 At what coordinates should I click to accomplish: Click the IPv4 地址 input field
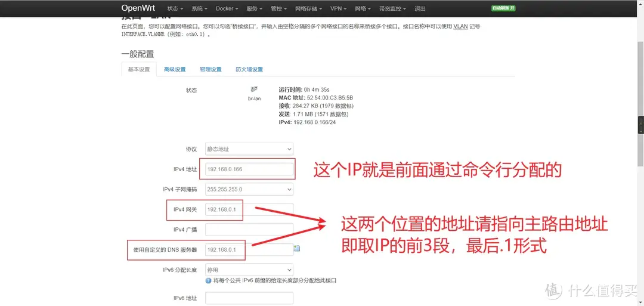point(249,169)
